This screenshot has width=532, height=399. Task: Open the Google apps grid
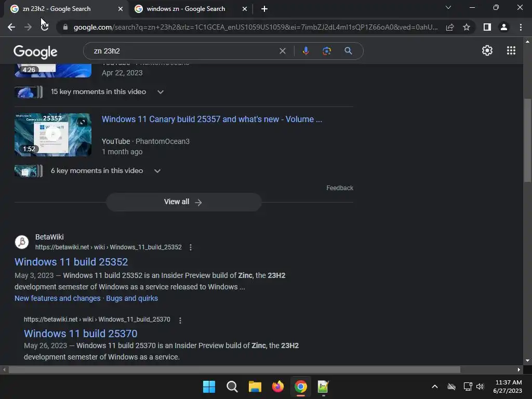[511, 50]
